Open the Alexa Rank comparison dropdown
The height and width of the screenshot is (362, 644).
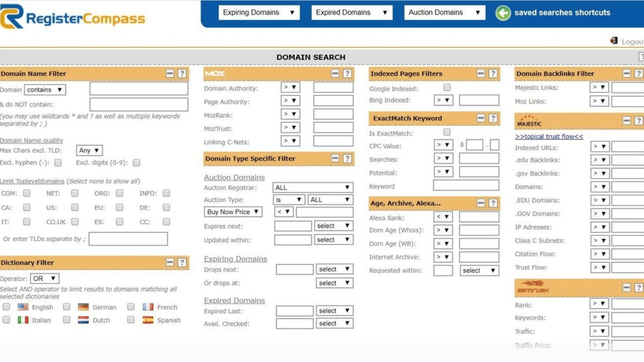tap(443, 217)
